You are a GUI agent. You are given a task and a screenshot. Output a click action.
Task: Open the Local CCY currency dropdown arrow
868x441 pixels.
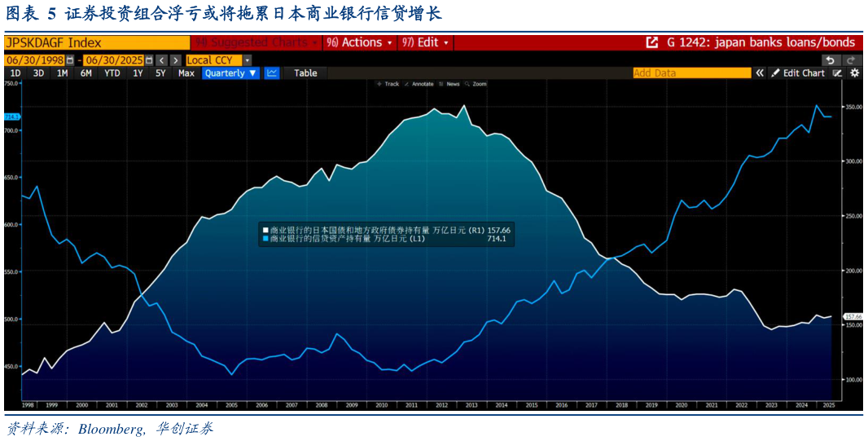[x=247, y=60]
